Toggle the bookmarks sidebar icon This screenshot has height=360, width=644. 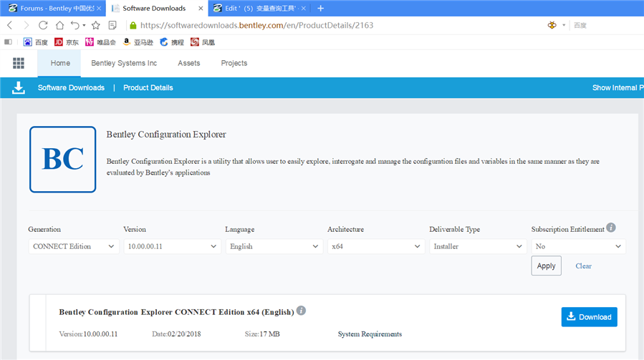pos(8,42)
